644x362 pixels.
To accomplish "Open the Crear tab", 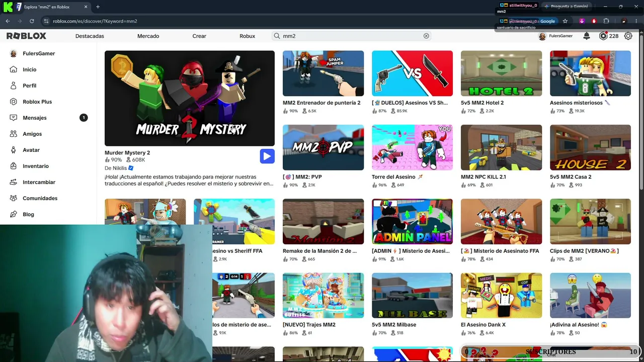I will pos(199,36).
